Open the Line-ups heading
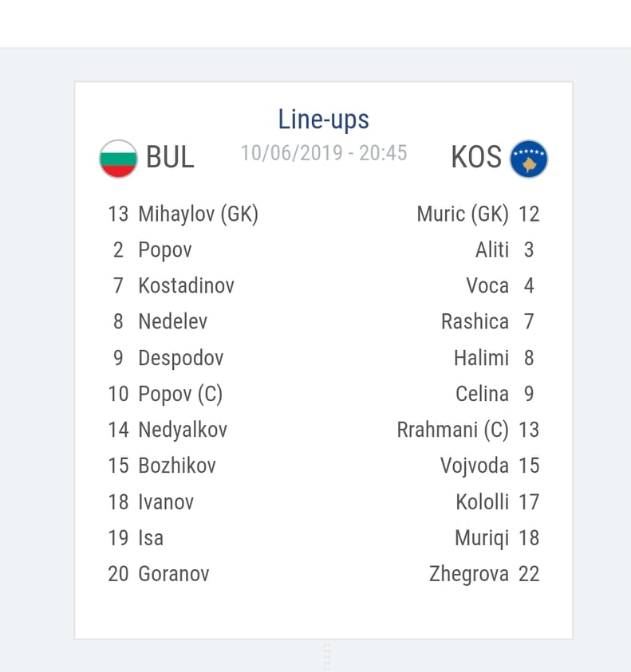Screen dimensions: 631x672 point(323,120)
